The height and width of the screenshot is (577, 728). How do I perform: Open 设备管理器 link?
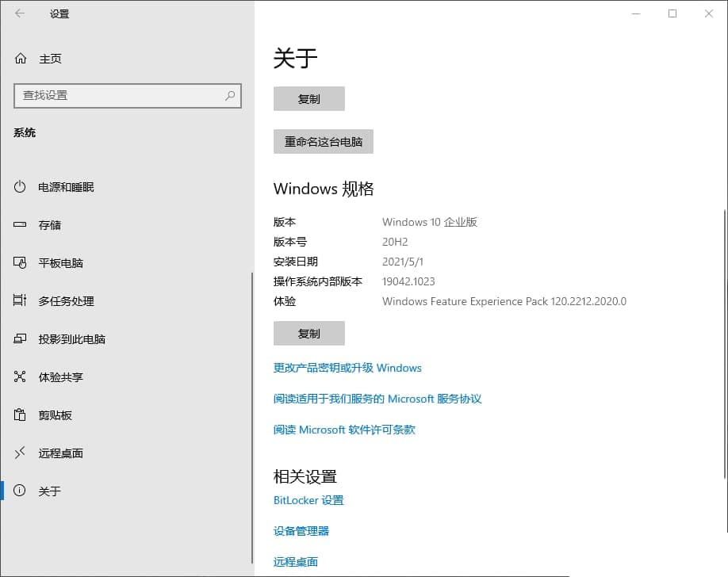(301, 531)
